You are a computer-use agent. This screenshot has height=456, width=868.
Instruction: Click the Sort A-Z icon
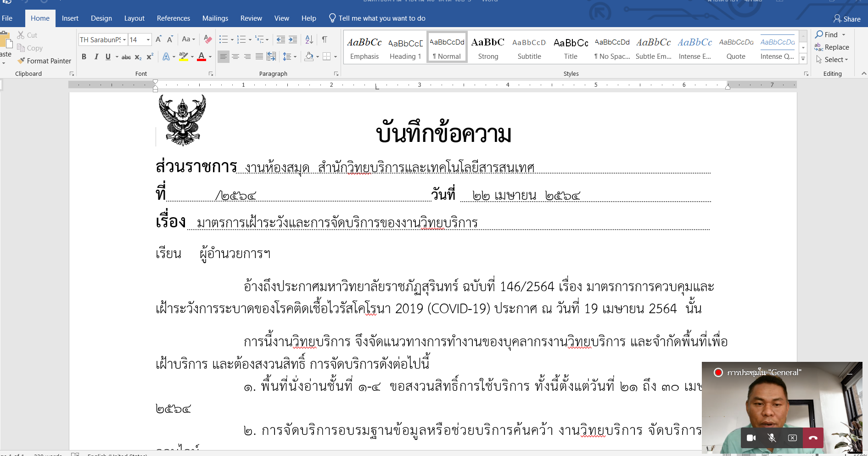pyautogui.click(x=309, y=39)
